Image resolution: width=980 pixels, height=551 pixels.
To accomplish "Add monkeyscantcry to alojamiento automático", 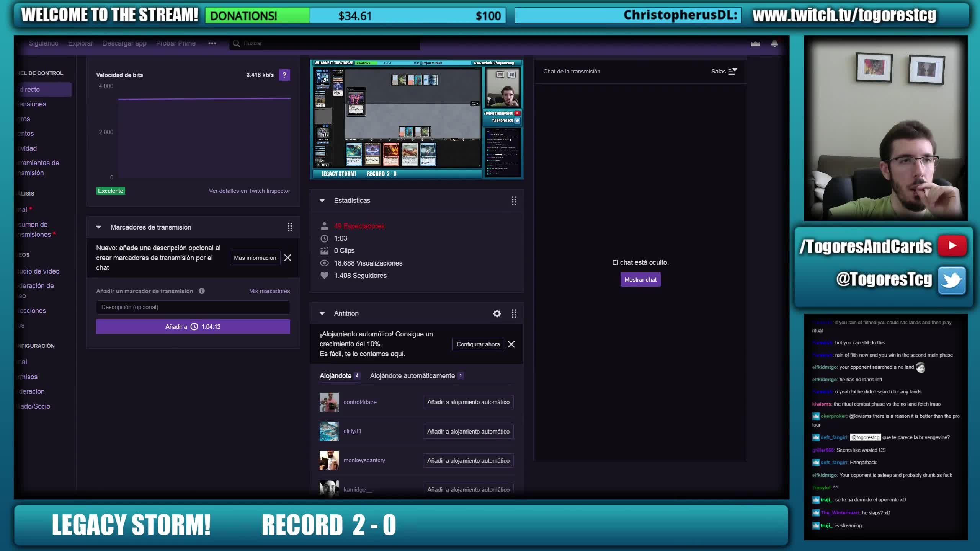I will 468,460.
